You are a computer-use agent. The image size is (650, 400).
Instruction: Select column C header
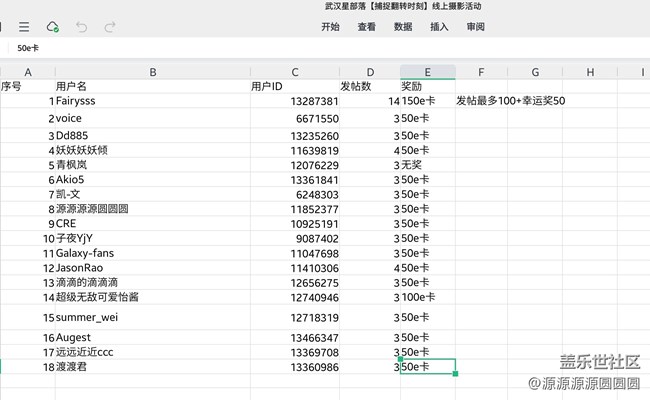click(295, 72)
